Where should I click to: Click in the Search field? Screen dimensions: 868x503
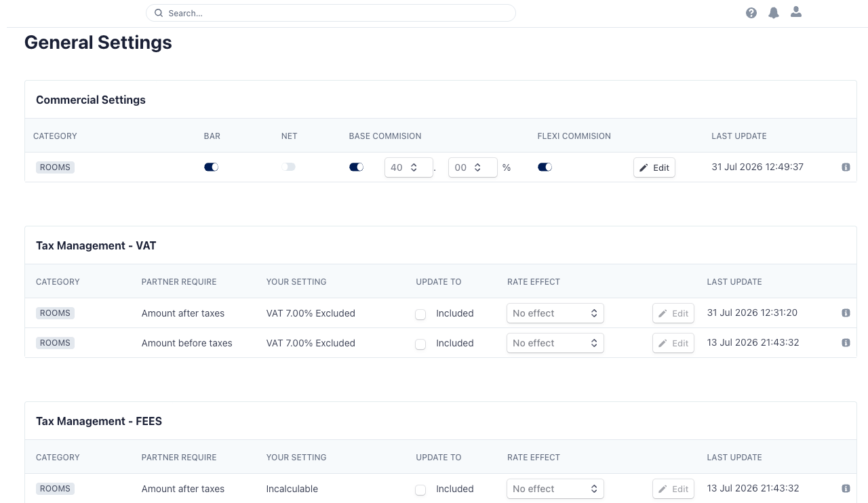331,13
